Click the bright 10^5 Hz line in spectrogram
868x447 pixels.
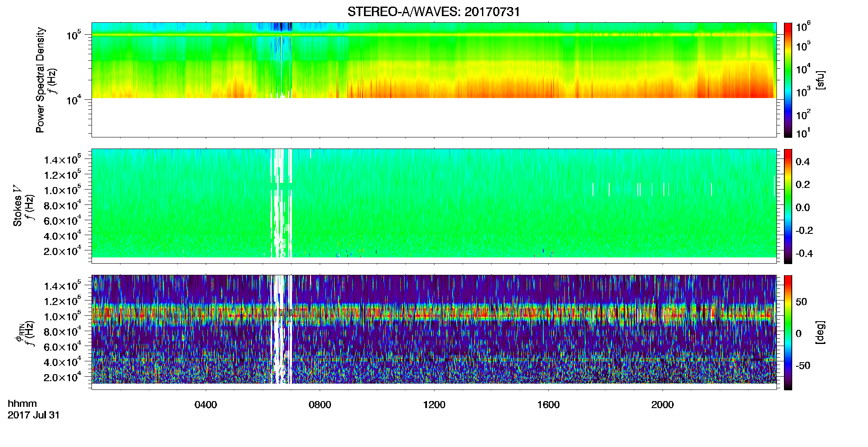coord(434,35)
